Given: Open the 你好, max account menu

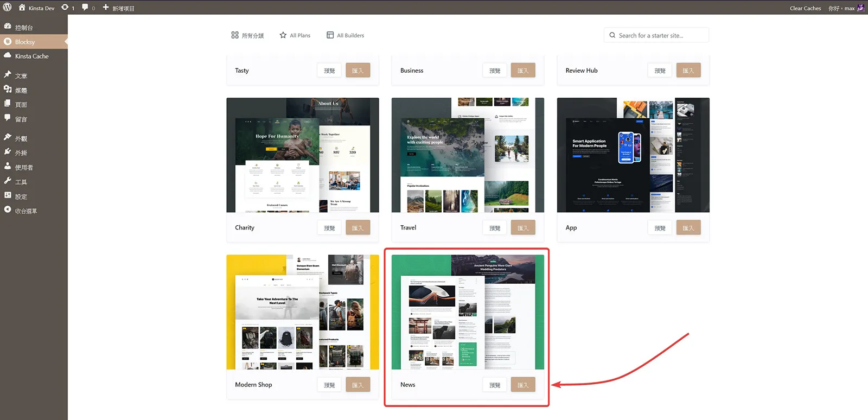Looking at the screenshot, I should pyautogui.click(x=846, y=8).
